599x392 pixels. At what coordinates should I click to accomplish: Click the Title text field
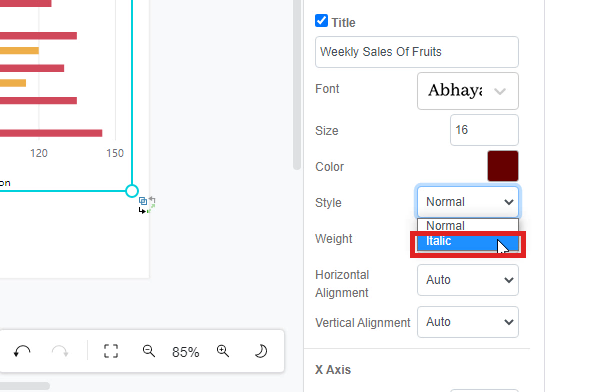click(417, 52)
